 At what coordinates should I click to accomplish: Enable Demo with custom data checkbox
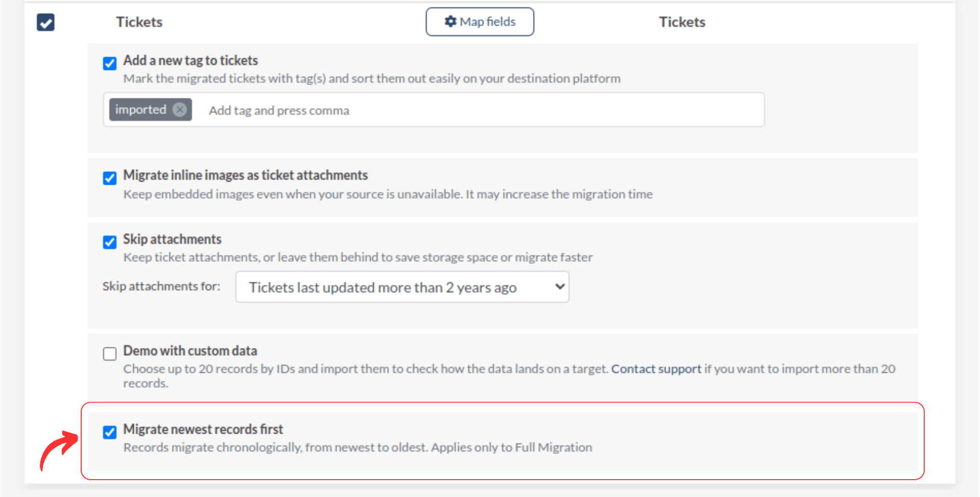coord(110,354)
